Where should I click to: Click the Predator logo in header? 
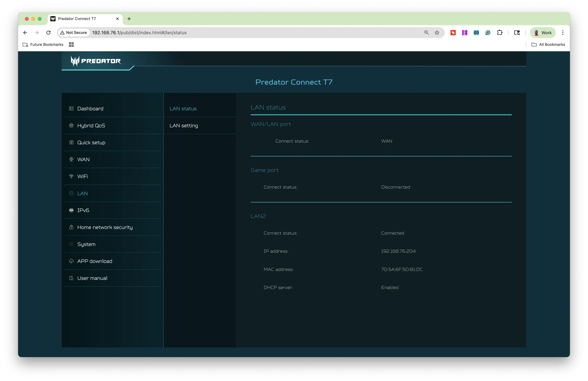click(96, 61)
